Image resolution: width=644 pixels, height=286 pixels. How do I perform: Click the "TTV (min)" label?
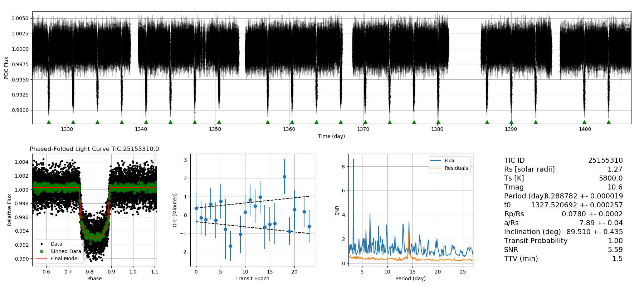click(x=521, y=259)
